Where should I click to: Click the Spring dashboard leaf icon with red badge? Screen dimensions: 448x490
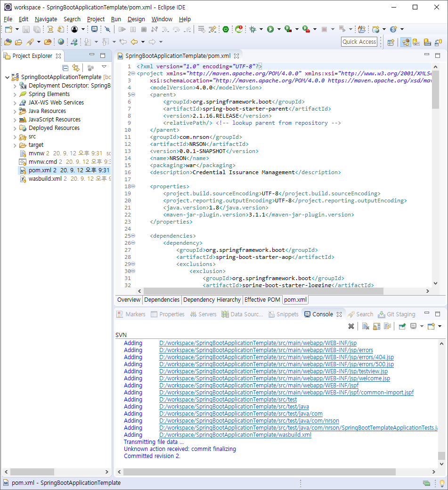239,29
